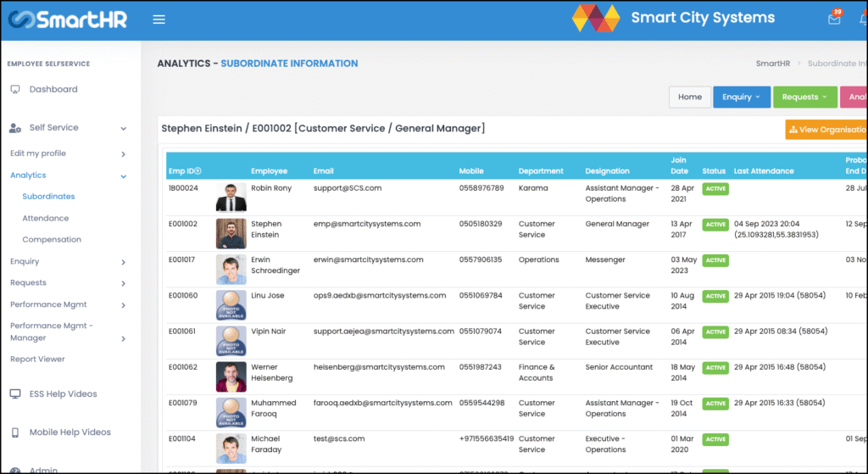Screen dimensions: 868x474
Task: Click Finance & Accounts department cell
Action: [536, 372]
